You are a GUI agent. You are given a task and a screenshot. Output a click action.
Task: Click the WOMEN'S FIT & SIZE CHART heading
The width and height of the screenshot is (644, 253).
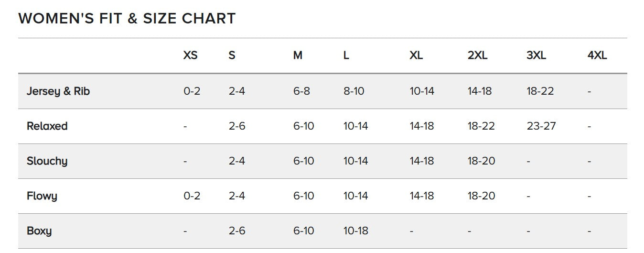click(127, 19)
